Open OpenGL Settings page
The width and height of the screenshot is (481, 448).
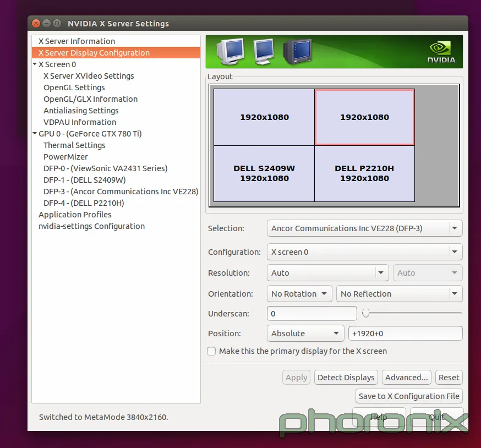pos(74,88)
